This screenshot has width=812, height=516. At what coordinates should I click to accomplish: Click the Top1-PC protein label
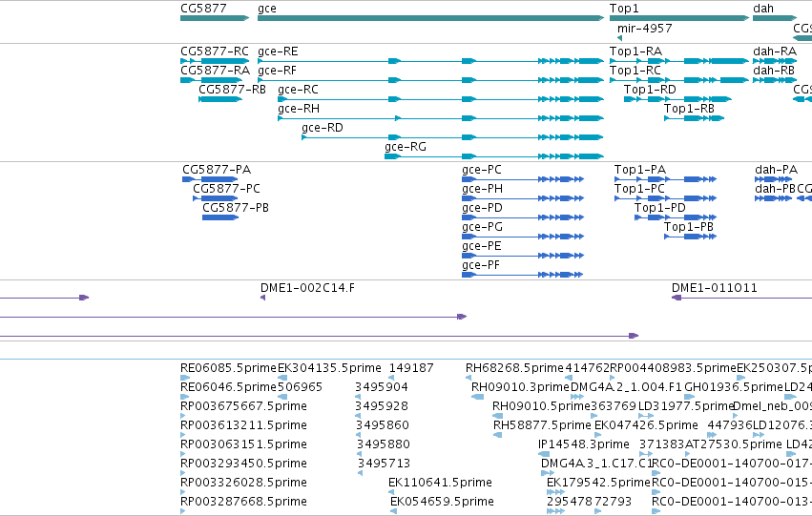tap(639, 189)
